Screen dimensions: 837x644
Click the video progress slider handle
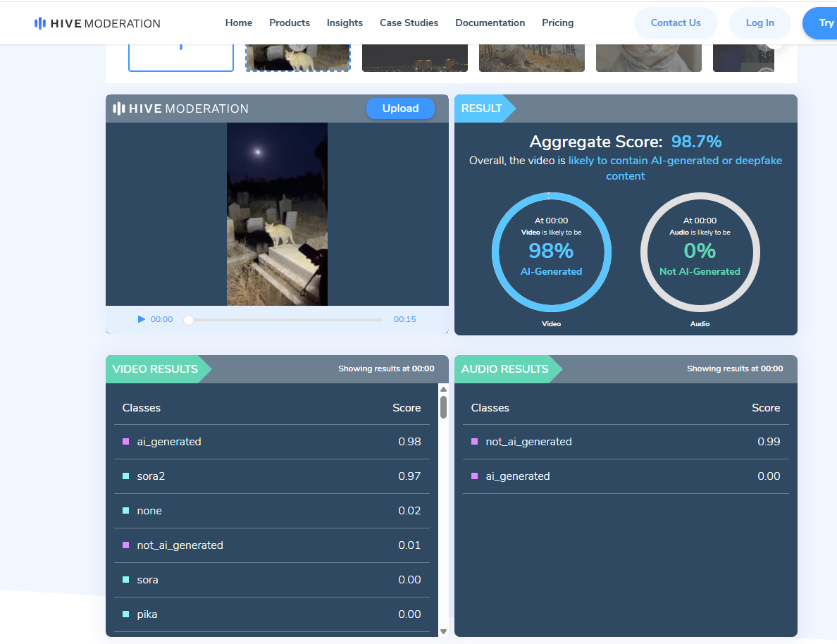point(188,320)
